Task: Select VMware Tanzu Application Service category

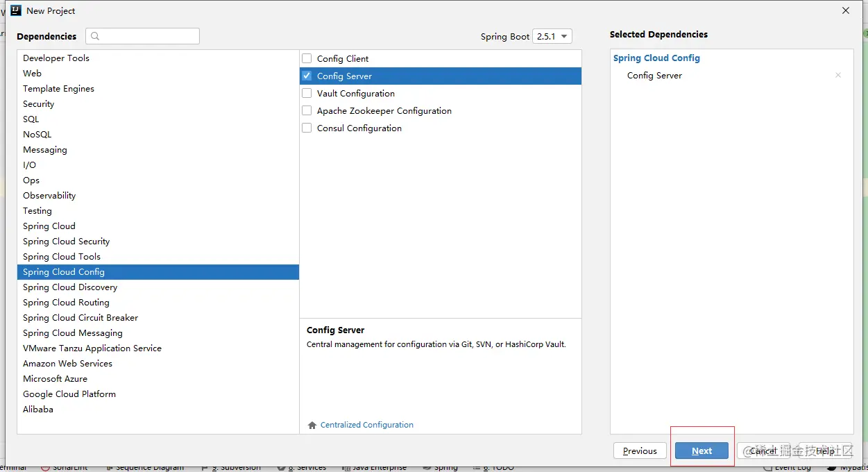Action: coord(158,348)
